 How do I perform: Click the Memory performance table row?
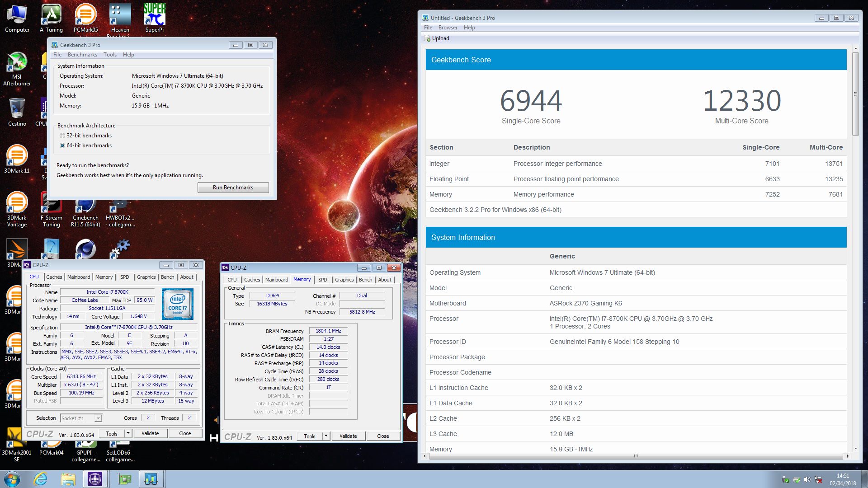(636, 194)
